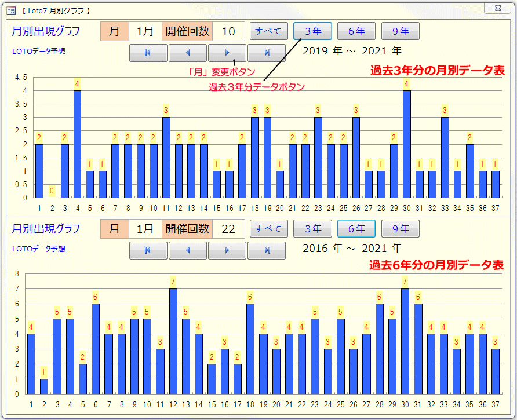Click the 2019 年 ～ 2021 年 range text
The image size is (517, 420).
click(352, 51)
